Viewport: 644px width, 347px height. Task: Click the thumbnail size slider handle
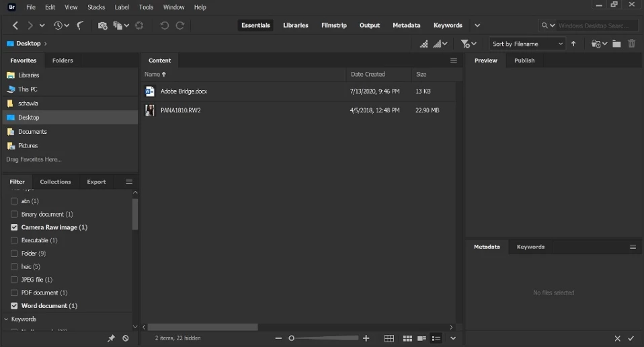tap(291, 338)
